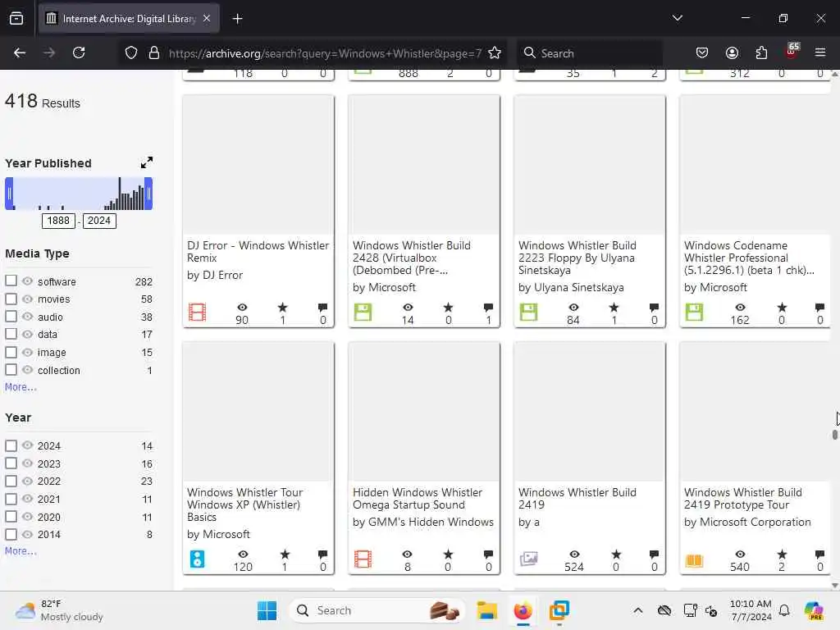
Task: Click the favorites star on DJ Error card
Action: click(x=282, y=307)
